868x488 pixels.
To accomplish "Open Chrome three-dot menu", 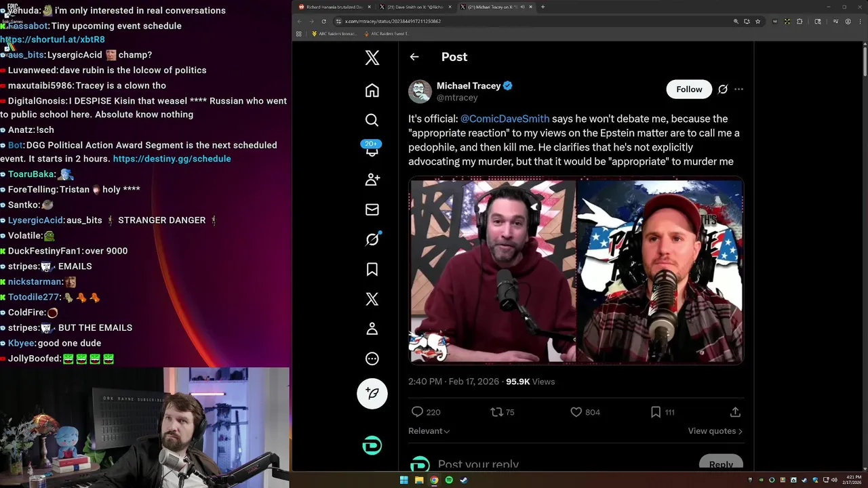I will pyautogui.click(x=859, y=21).
